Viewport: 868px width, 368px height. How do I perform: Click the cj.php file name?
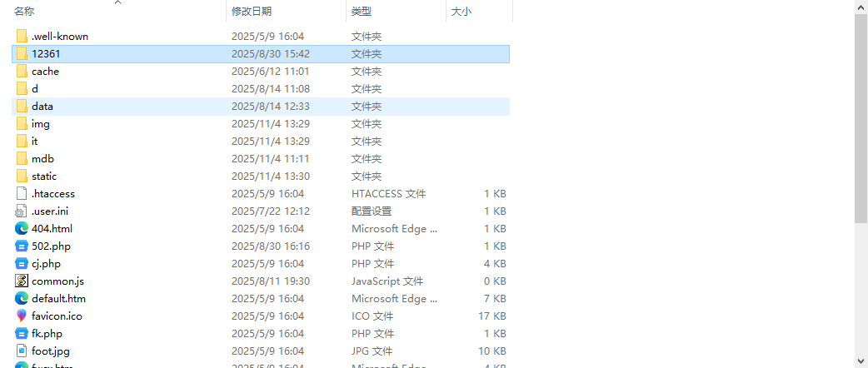(46, 263)
